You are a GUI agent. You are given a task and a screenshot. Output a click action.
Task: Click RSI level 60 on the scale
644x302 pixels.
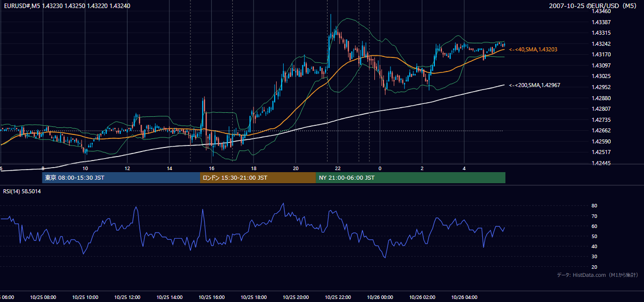[594, 226]
